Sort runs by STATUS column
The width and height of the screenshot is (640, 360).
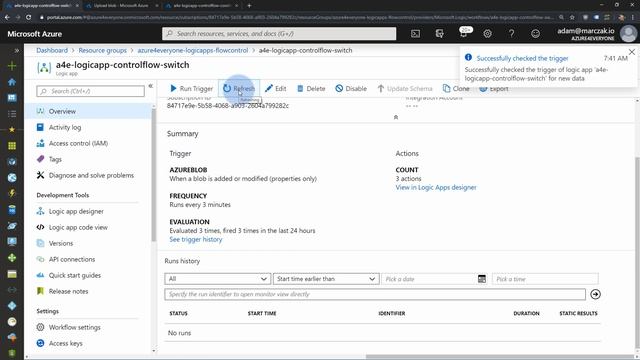click(x=178, y=313)
